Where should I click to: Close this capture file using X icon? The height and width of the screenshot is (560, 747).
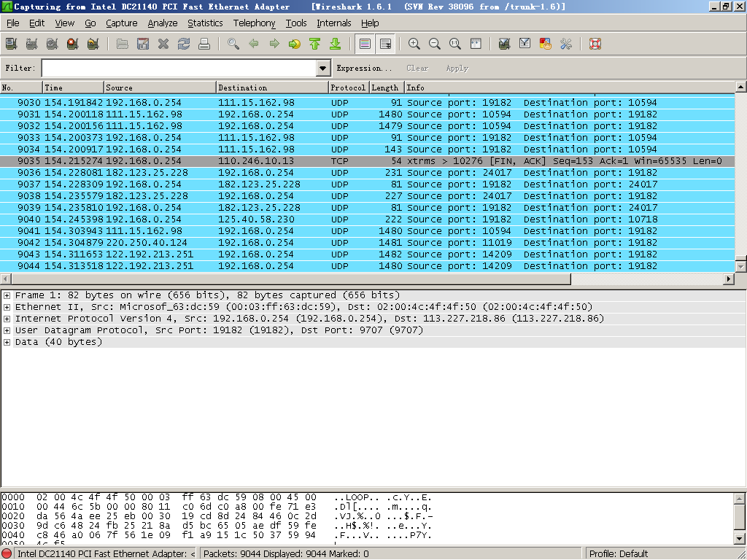163,44
